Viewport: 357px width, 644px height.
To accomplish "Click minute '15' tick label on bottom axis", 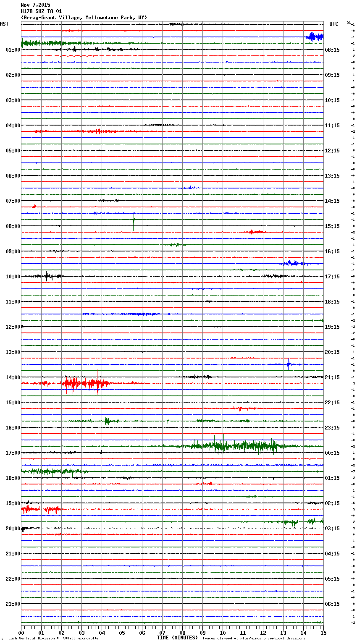I will [x=323, y=633].
